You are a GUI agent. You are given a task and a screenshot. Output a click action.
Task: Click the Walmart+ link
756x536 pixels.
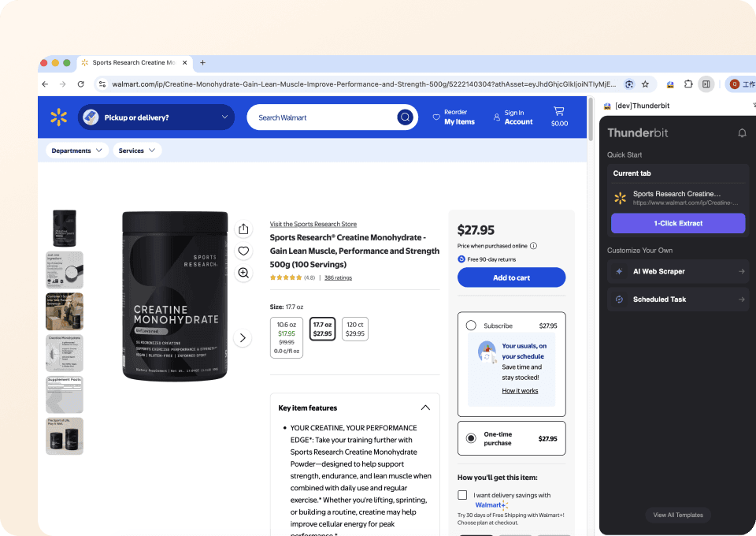click(x=491, y=505)
